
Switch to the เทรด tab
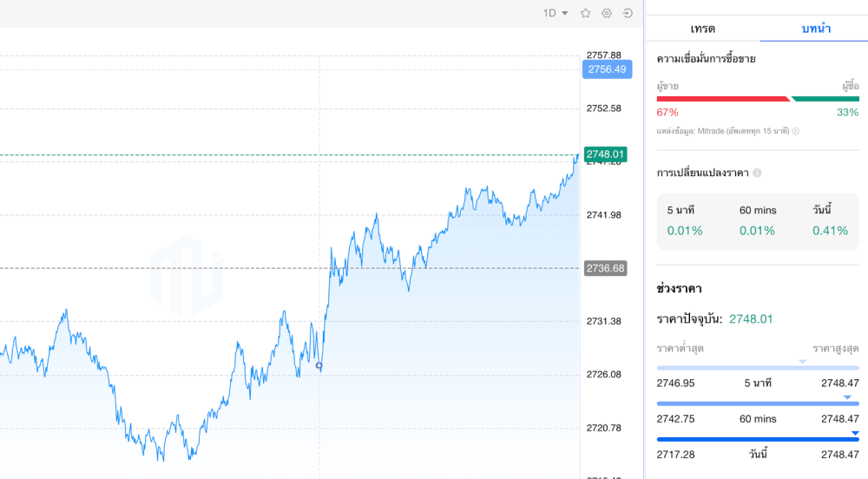click(702, 29)
